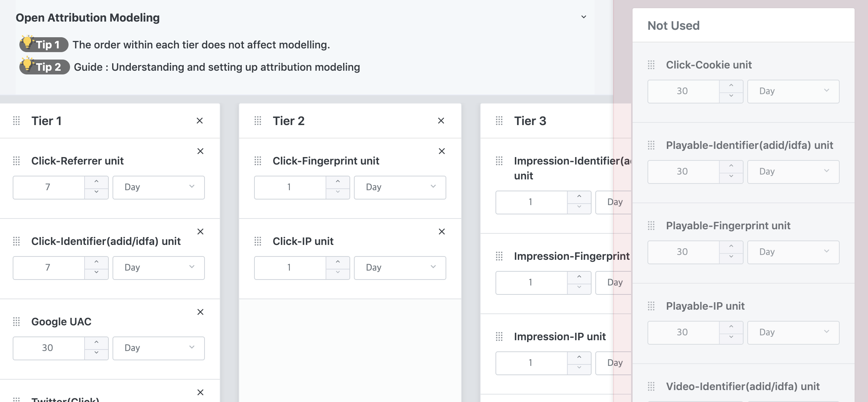Increment the Click-IP unit number

pyautogui.click(x=338, y=262)
